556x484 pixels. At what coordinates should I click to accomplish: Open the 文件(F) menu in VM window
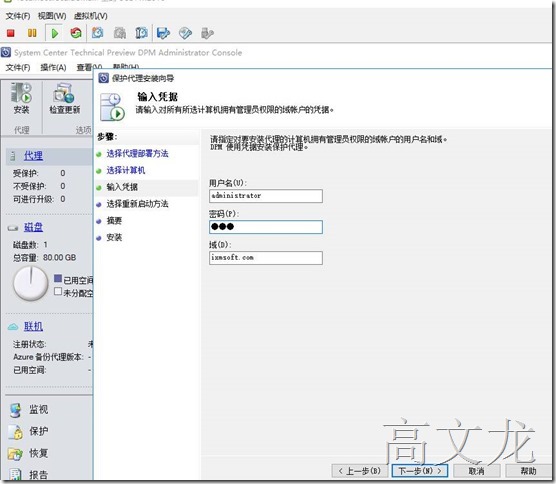click(18, 16)
